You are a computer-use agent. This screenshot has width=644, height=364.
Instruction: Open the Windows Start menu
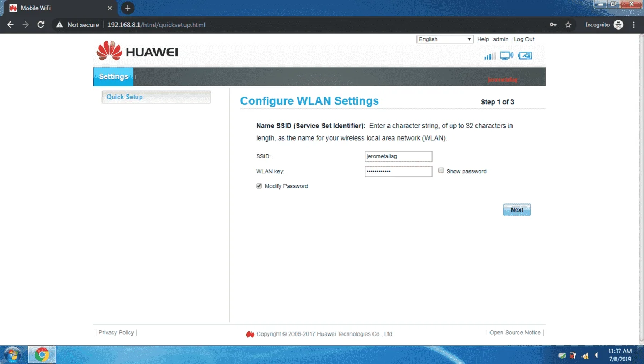12,355
